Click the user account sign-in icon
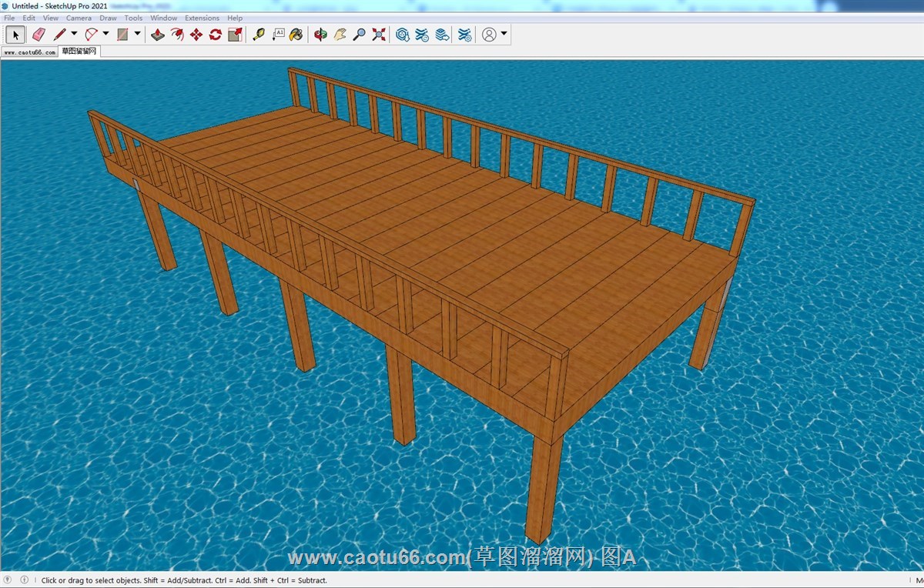 click(489, 35)
